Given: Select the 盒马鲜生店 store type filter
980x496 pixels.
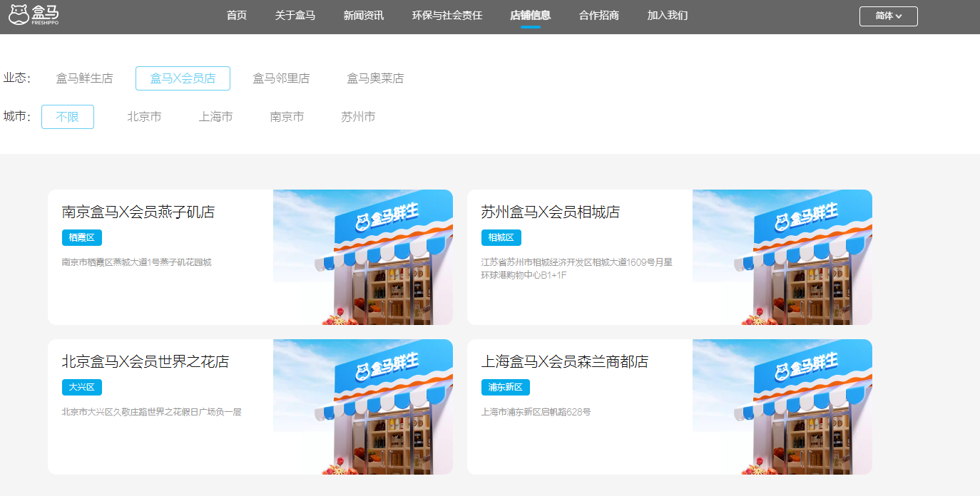Looking at the screenshot, I should [84, 78].
